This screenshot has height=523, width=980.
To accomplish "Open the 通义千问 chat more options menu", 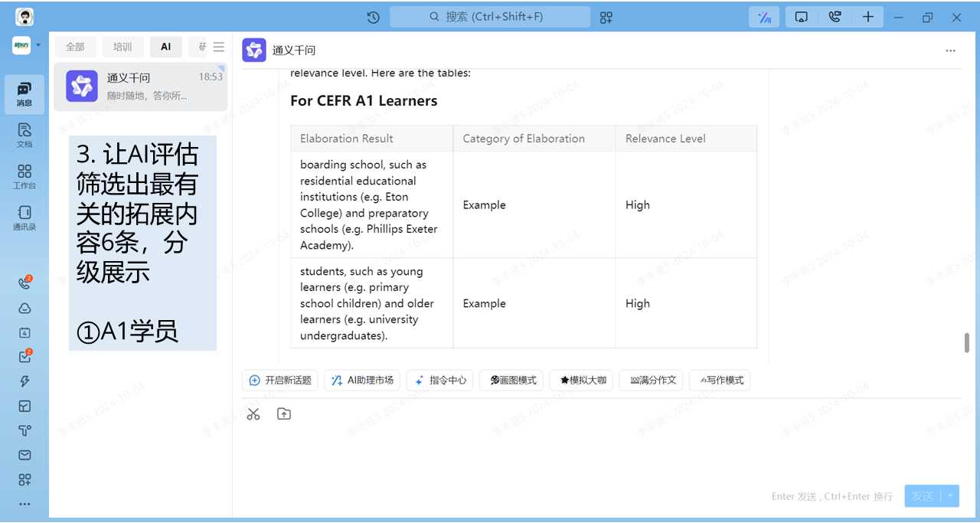I will tap(950, 51).
